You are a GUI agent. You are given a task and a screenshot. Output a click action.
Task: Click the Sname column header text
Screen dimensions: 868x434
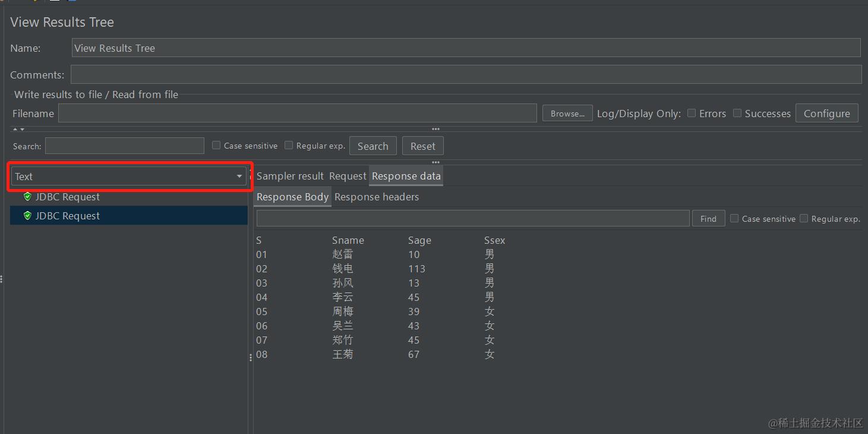(x=348, y=240)
